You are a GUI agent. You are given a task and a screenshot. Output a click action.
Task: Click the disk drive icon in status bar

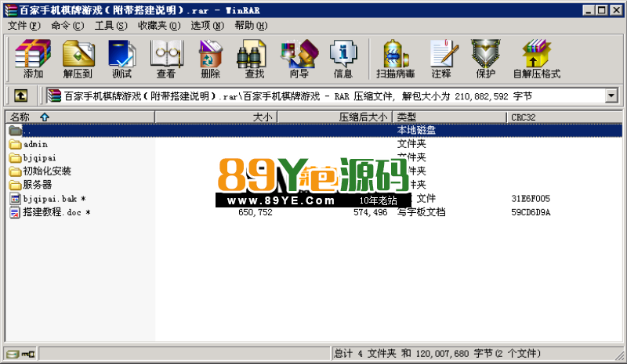pyautogui.click(x=13, y=354)
